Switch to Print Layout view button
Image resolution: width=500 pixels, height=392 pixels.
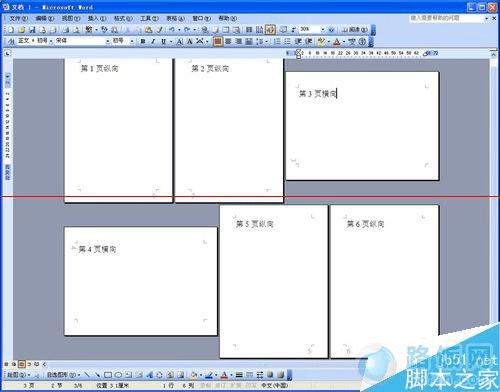[22, 364]
